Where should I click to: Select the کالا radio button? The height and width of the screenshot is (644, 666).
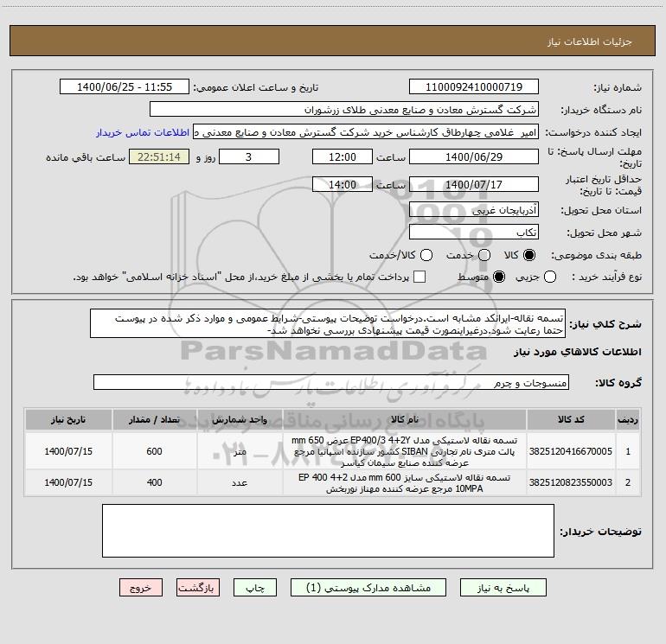click(x=529, y=255)
